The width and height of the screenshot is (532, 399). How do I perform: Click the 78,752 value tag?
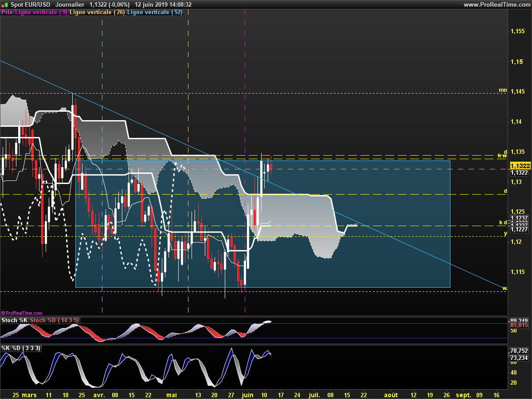(x=519, y=350)
